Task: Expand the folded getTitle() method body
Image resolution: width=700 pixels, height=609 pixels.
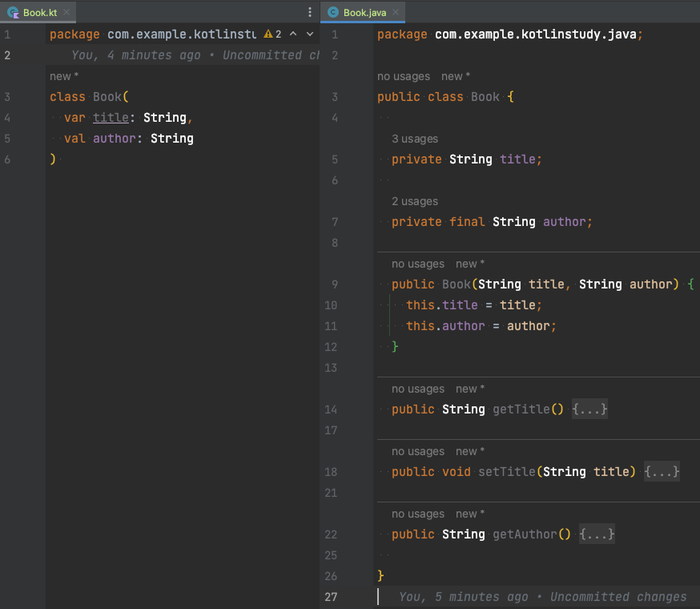Action: pos(589,409)
